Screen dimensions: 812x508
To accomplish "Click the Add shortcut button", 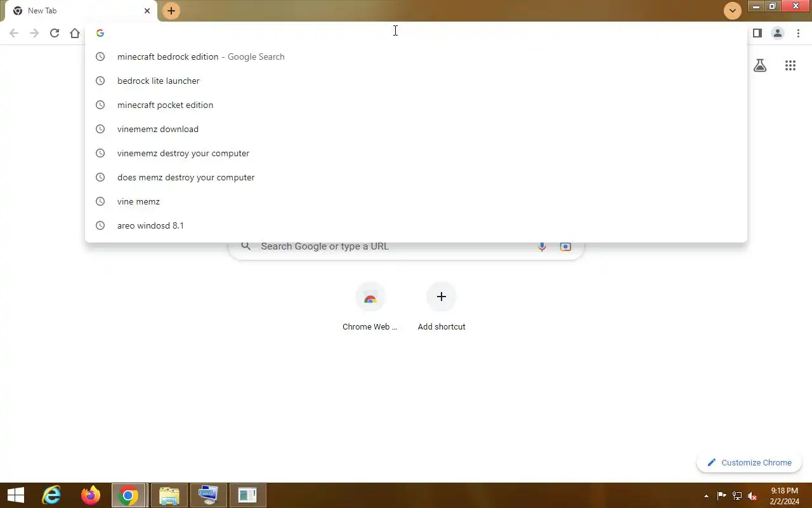I will click(442, 307).
